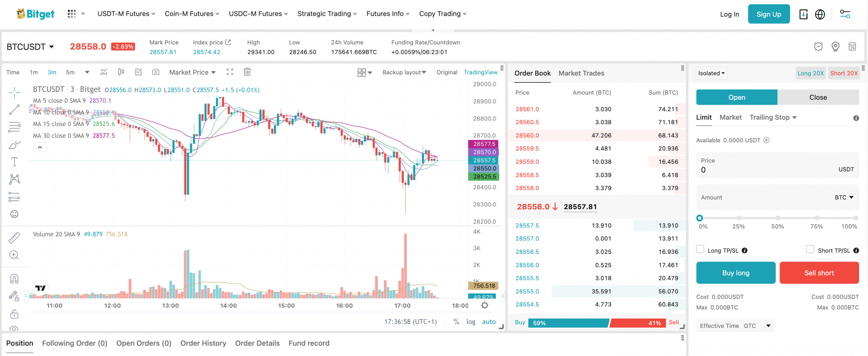Enable Short TP/SL checkbox
The width and height of the screenshot is (868, 356).
pyautogui.click(x=810, y=249)
